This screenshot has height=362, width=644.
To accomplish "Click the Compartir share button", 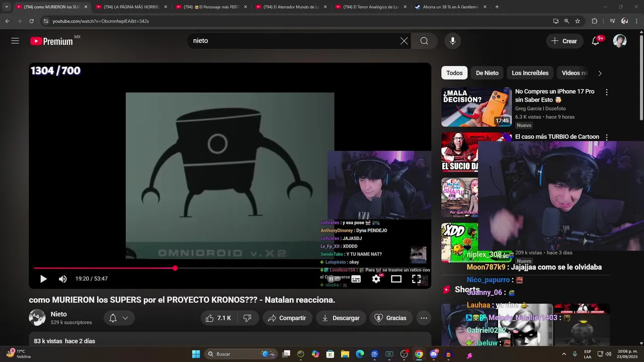I will (x=287, y=318).
